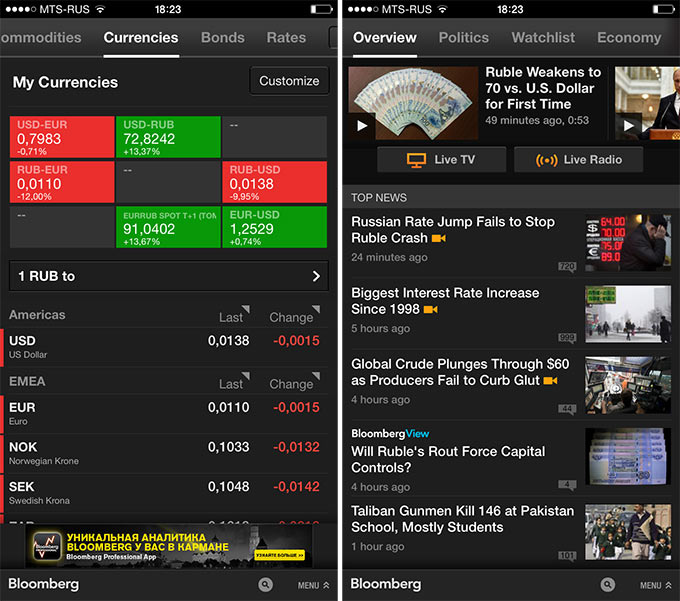This screenshot has width=680, height=601.
Task: Switch to the Economy tab
Action: pos(629,38)
